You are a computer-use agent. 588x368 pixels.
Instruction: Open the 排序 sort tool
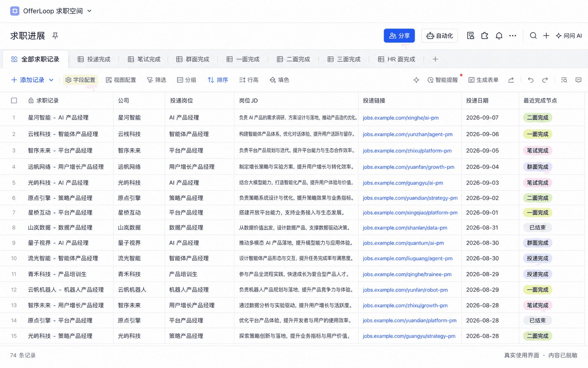(x=218, y=80)
